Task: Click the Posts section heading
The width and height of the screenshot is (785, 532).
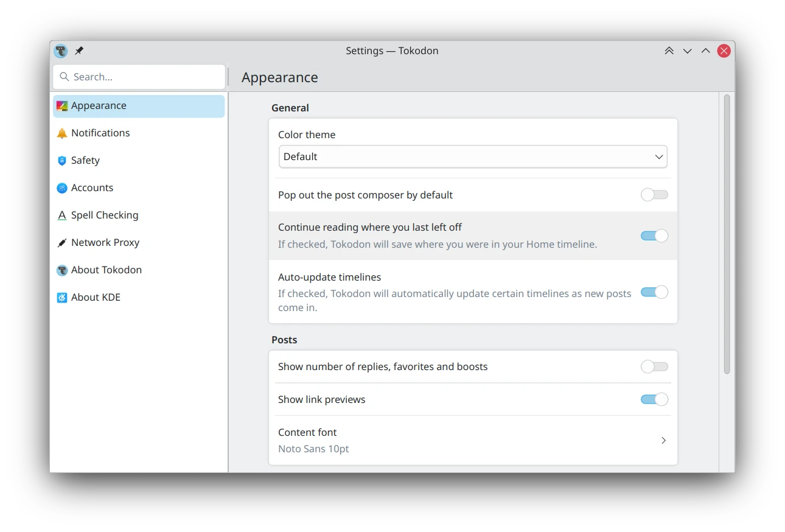Action: (x=284, y=340)
